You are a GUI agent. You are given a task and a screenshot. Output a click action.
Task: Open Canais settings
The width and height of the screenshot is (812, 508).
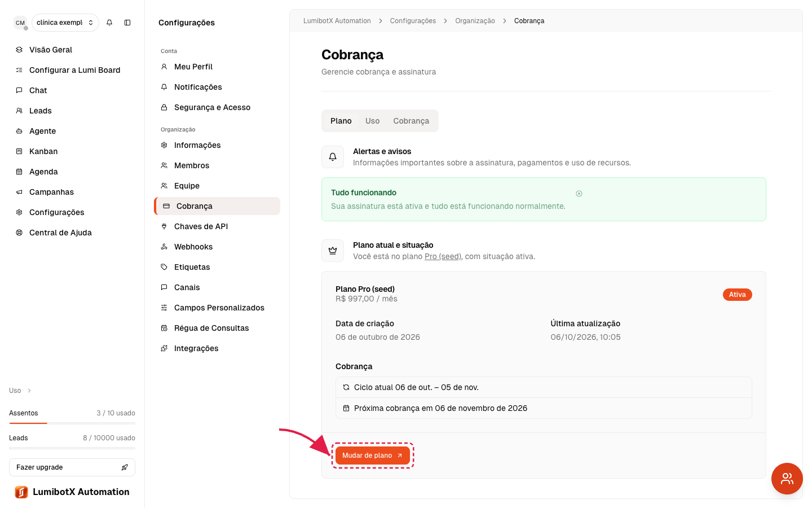pos(217,287)
